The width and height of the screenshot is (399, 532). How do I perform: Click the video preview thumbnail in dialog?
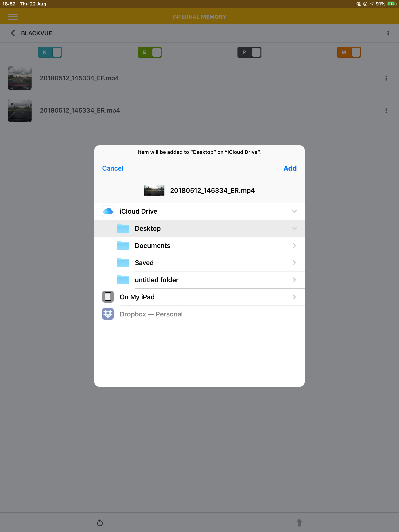[154, 190]
